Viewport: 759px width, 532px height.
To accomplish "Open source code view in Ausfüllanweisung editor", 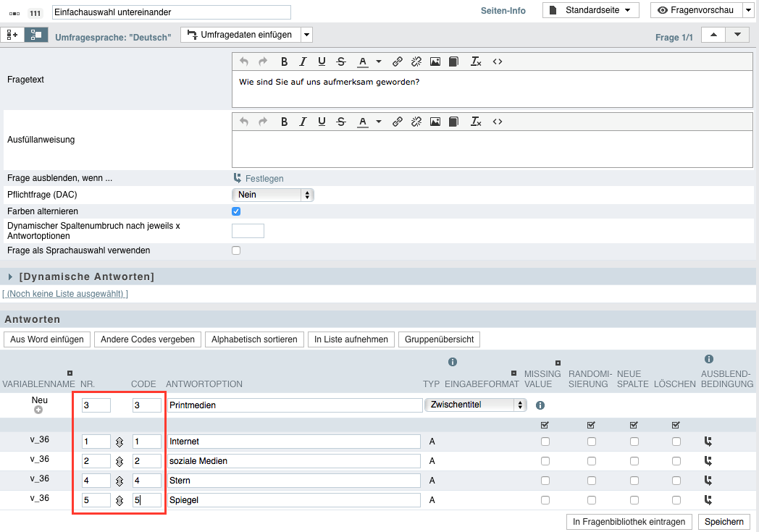I will 498,122.
